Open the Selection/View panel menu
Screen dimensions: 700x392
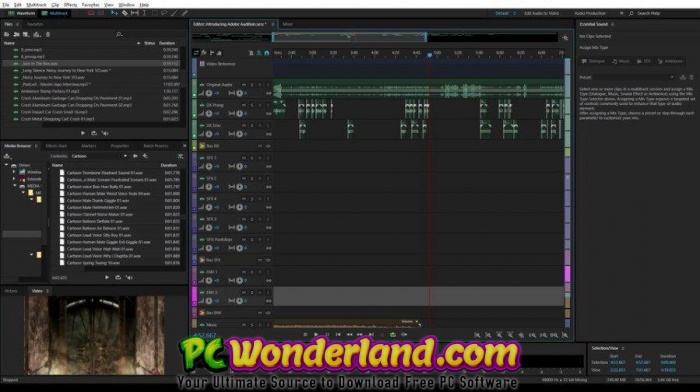click(623, 348)
